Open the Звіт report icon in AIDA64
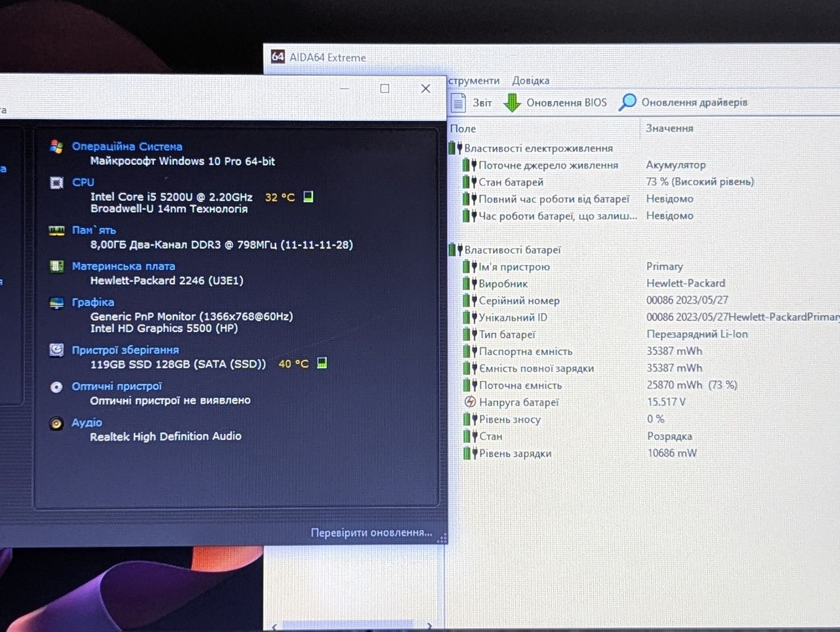The image size is (840, 632). [x=458, y=103]
